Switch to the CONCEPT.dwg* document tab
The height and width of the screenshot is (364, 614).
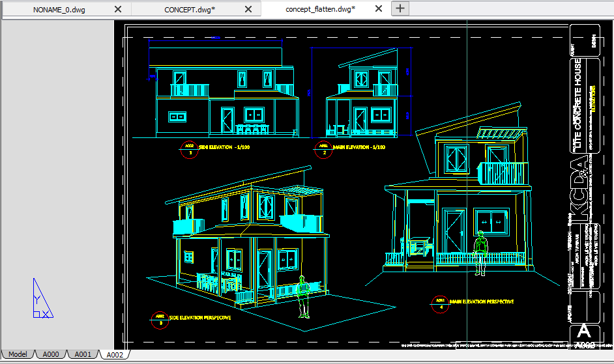point(190,10)
